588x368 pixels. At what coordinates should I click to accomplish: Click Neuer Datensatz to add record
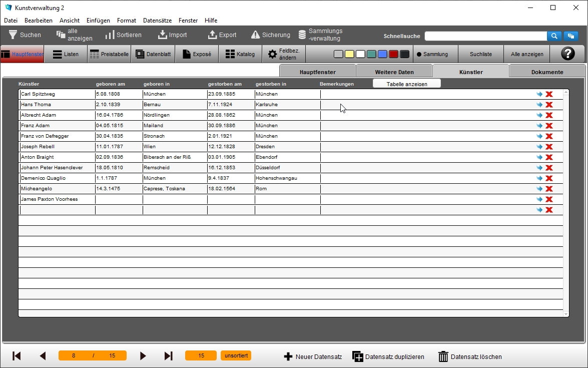[x=313, y=357]
